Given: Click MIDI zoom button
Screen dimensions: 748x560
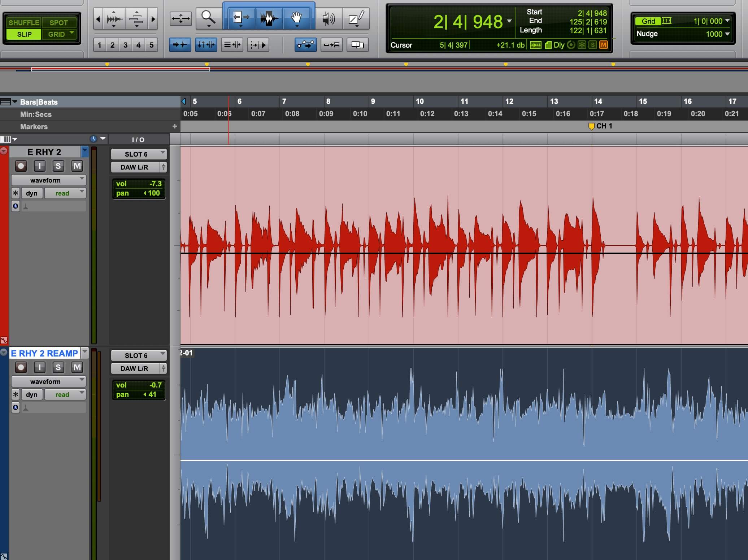Looking at the screenshot, I should (136, 18).
